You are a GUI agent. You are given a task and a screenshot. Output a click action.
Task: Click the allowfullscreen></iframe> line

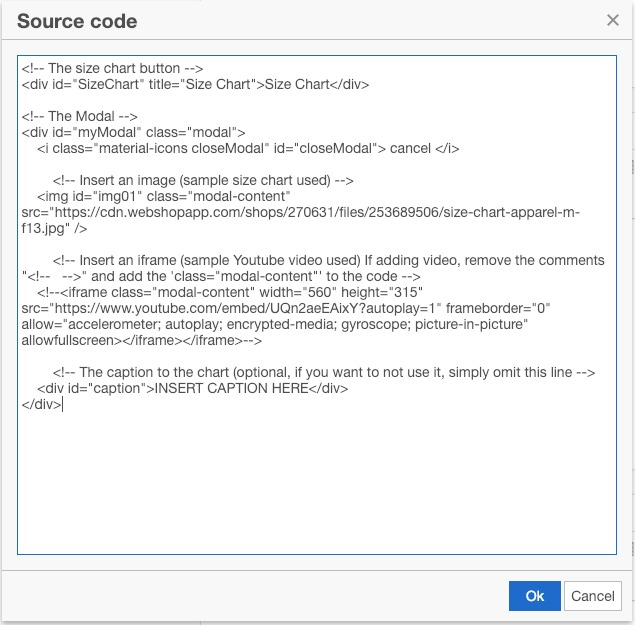click(142, 340)
